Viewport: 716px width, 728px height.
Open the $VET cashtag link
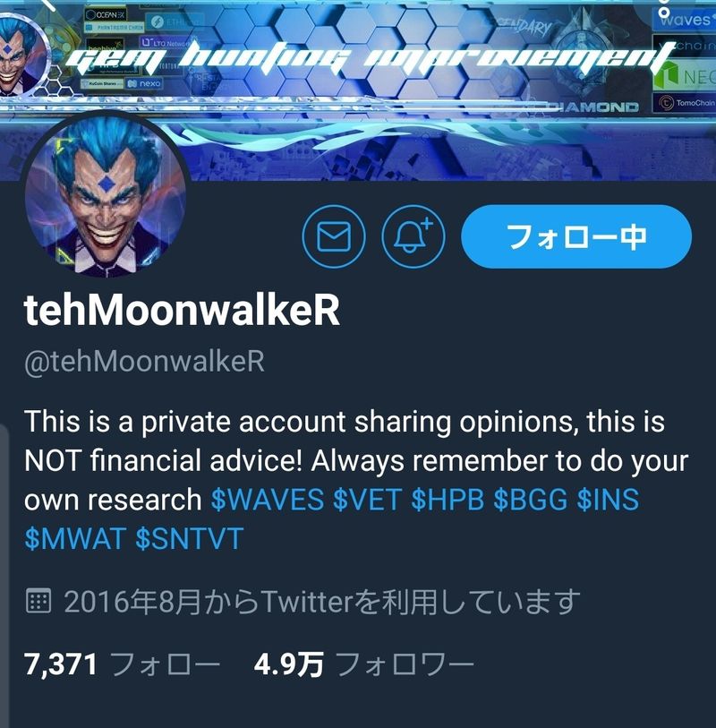367,500
